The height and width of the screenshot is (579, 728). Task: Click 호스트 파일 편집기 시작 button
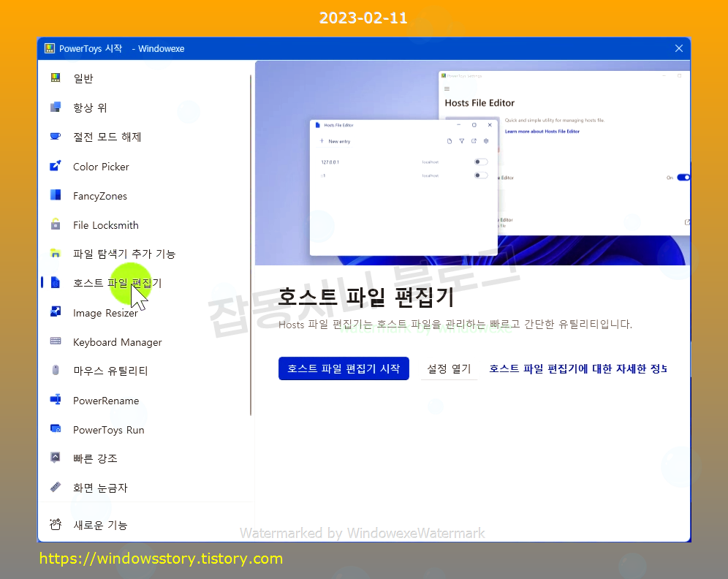point(344,368)
